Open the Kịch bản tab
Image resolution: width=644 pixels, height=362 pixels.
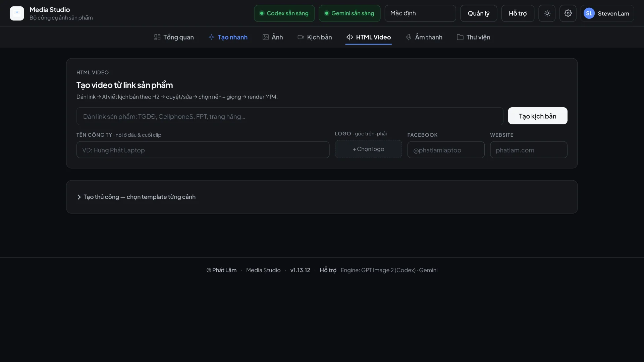pyautogui.click(x=315, y=37)
